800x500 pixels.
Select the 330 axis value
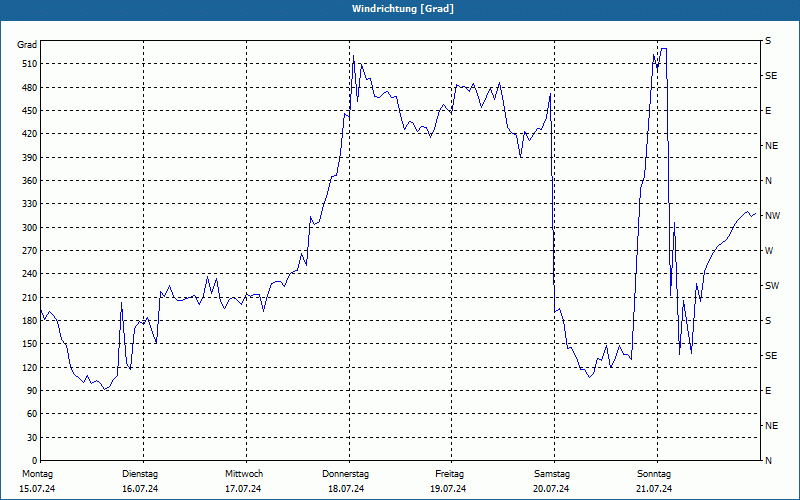(29, 204)
